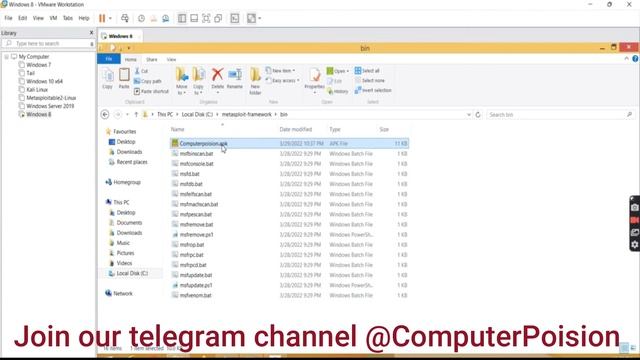Click Paste shortcut in ribbon
640x360 pixels.
coord(151,91)
